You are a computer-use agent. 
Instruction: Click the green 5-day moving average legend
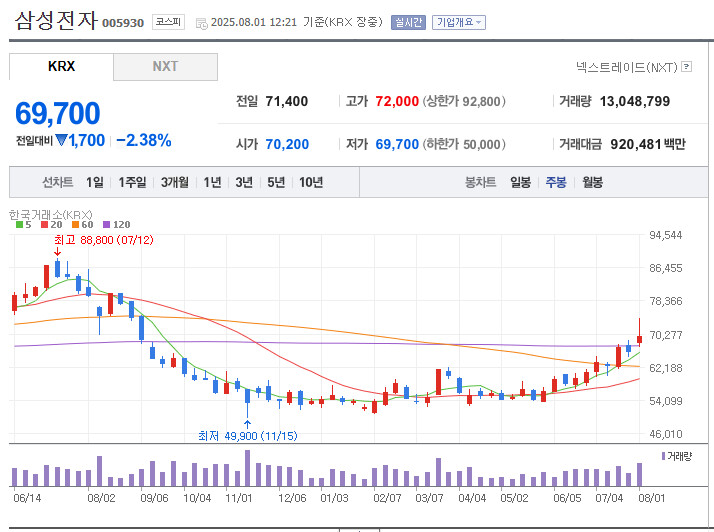point(24,225)
